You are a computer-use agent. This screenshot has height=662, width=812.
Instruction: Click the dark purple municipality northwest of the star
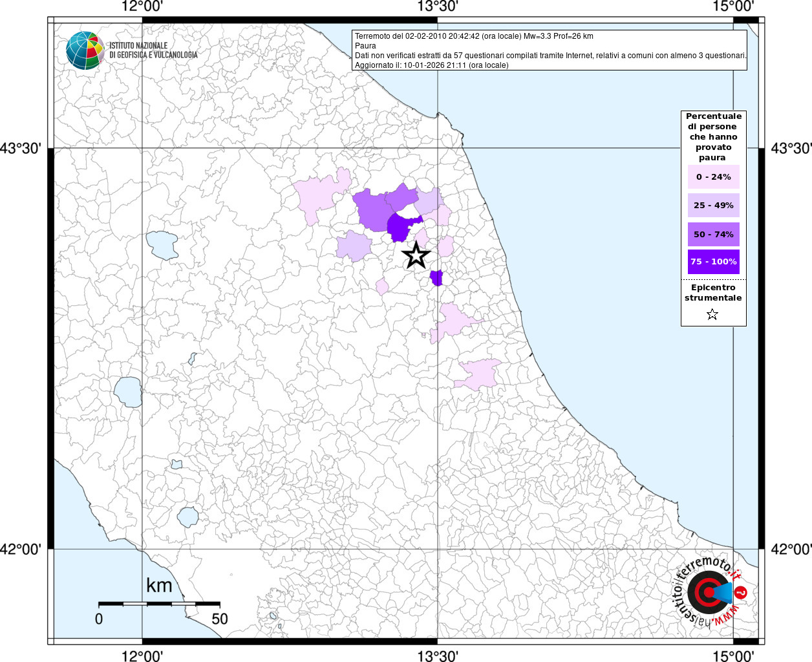[402, 228]
